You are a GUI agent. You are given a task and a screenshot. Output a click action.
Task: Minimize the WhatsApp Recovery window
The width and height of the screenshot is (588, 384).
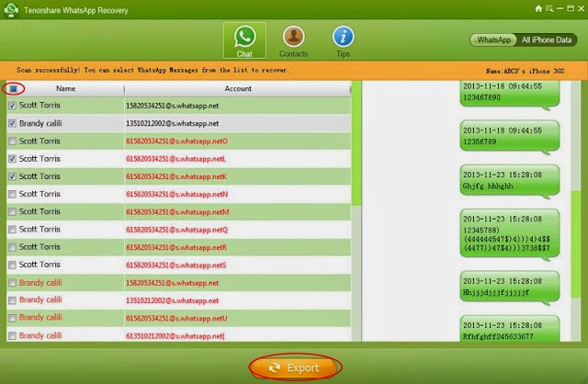pos(560,8)
